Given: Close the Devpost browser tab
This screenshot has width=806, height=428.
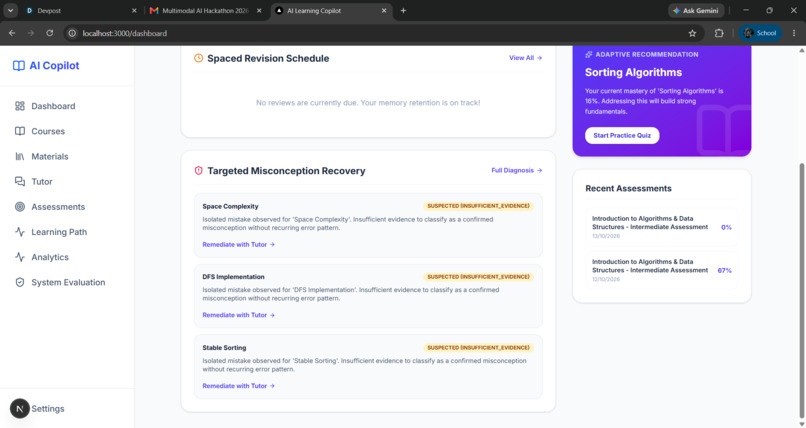Looking at the screenshot, I should (134, 10).
